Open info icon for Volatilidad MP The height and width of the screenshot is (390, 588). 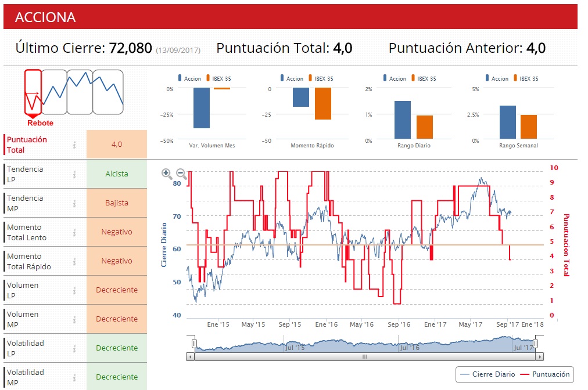pyautogui.click(x=74, y=377)
